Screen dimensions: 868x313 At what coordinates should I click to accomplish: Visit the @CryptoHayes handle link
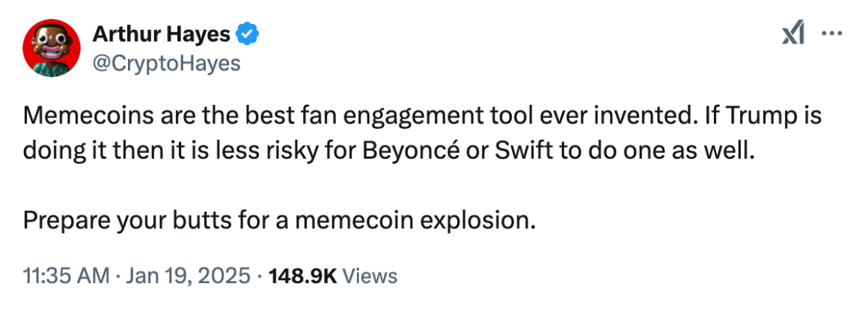point(165,64)
